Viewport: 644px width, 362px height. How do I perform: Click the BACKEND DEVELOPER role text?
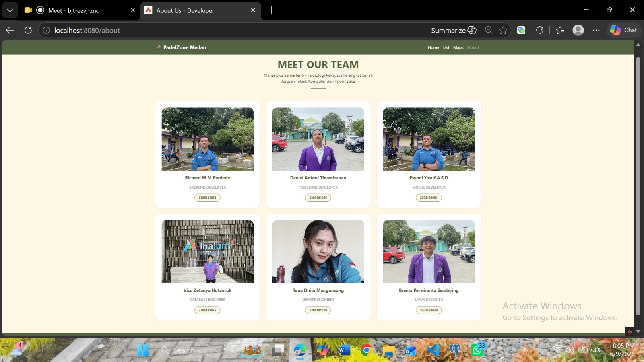tap(208, 187)
